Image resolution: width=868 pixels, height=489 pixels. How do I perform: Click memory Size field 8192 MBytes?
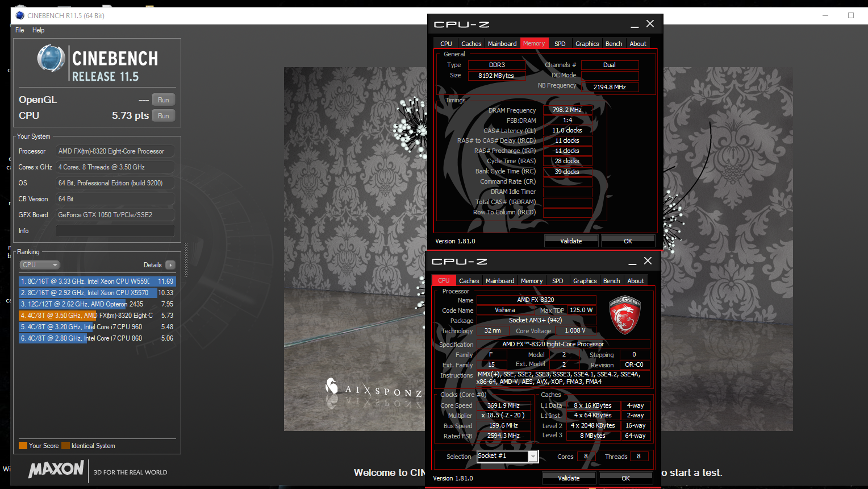click(497, 76)
